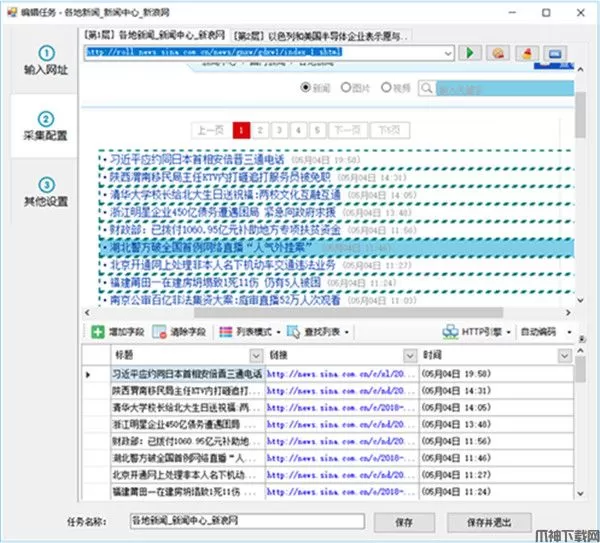Select the 视频 radio button
Screen dimensions: 600x543
tap(385, 88)
